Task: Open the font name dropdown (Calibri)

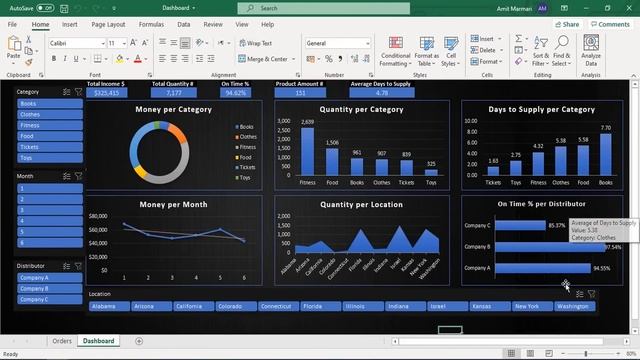Action: click(102, 43)
